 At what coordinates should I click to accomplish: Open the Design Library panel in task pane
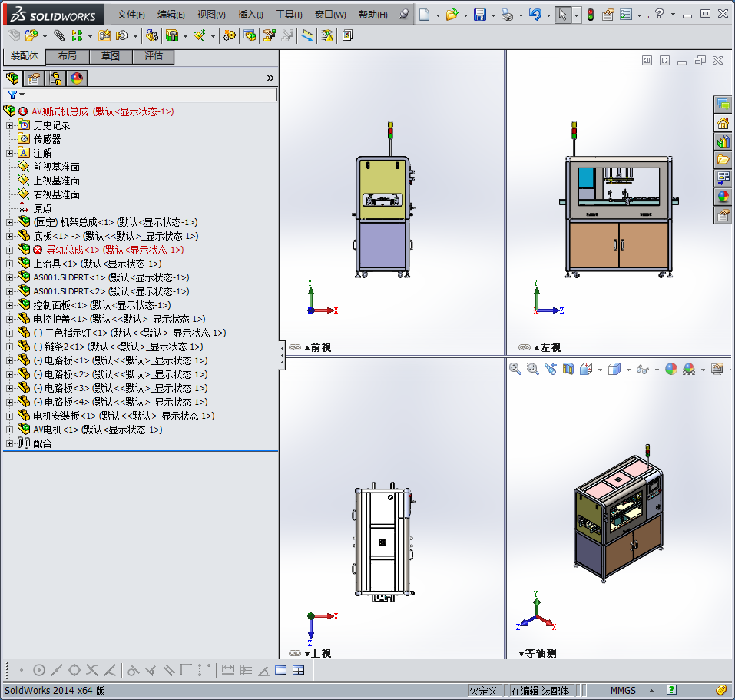(x=723, y=141)
